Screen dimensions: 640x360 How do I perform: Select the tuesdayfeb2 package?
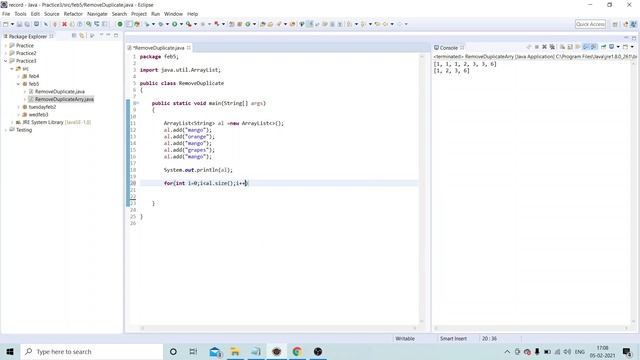(42, 107)
